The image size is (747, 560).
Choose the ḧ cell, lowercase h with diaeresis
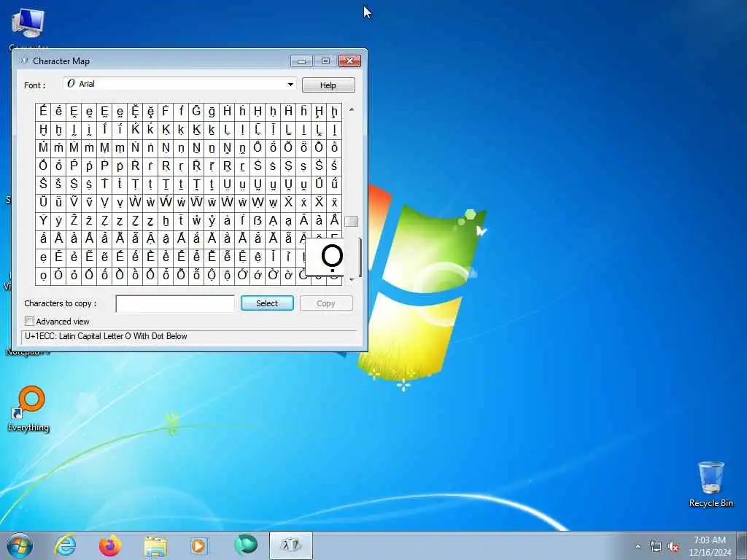(303, 112)
